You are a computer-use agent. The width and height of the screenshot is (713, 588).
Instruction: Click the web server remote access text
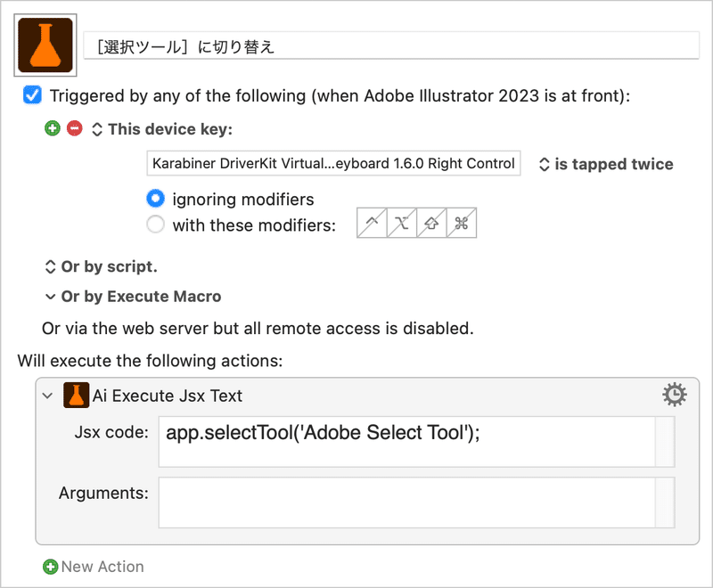(x=258, y=328)
